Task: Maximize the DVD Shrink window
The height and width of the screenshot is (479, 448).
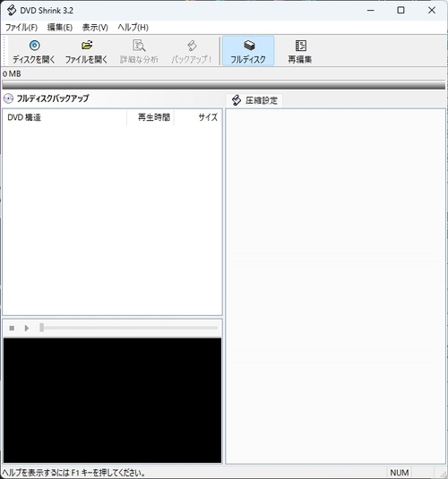Action: [x=401, y=11]
